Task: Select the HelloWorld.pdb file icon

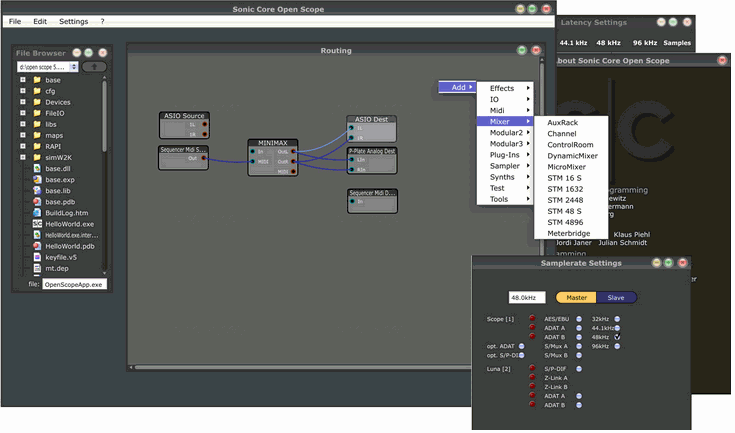Action: coord(37,246)
